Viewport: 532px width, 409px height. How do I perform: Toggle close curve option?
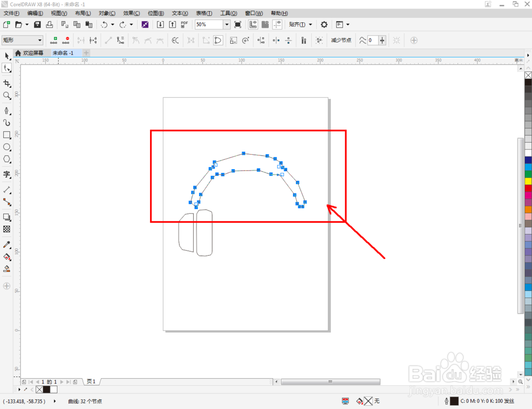click(218, 40)
